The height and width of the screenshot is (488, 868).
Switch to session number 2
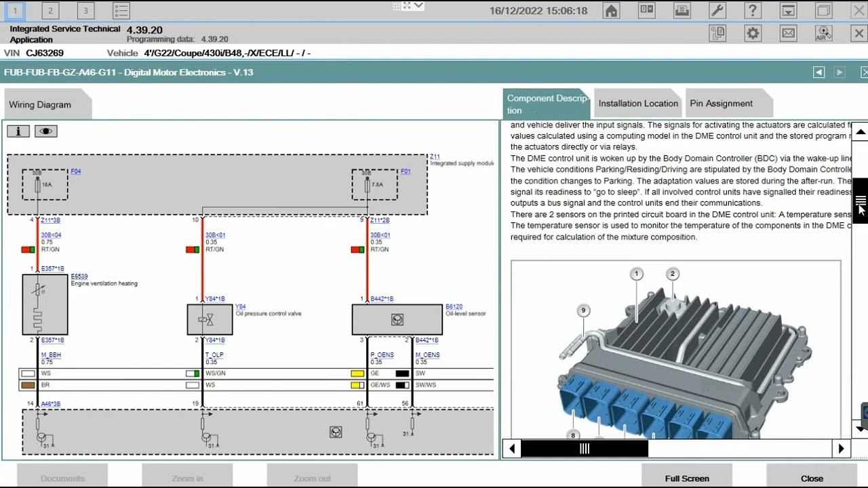50,11
